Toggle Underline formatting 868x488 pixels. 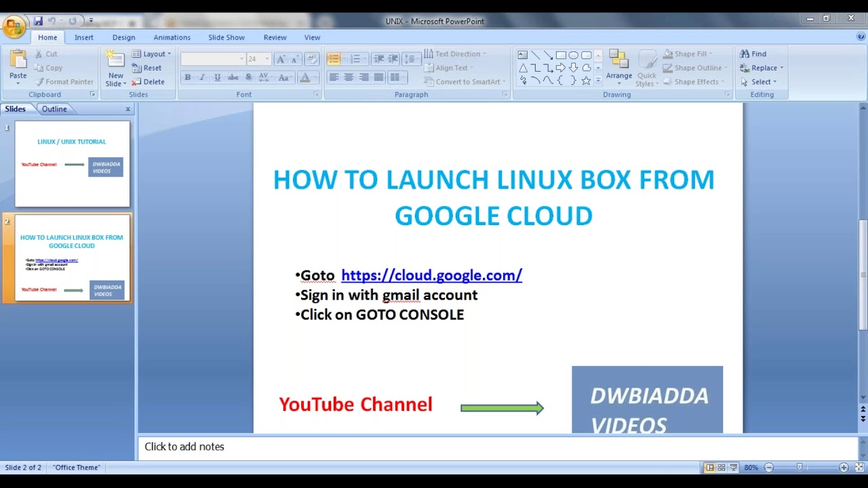[217, 77]
